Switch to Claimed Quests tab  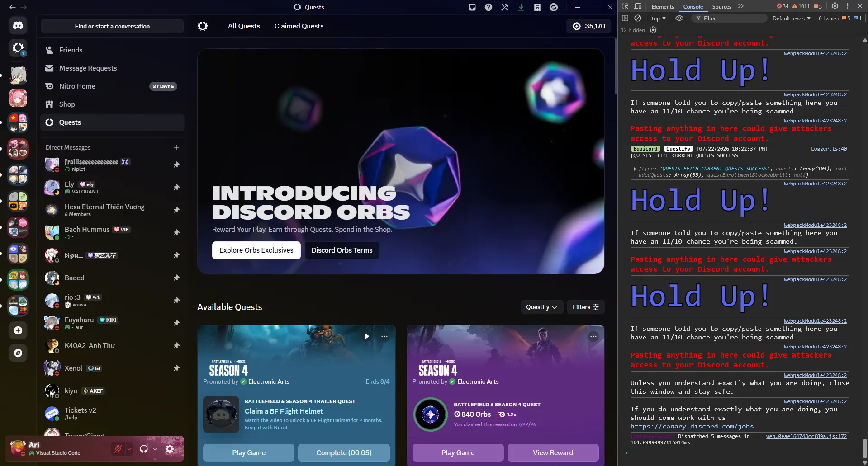(299, 26)
